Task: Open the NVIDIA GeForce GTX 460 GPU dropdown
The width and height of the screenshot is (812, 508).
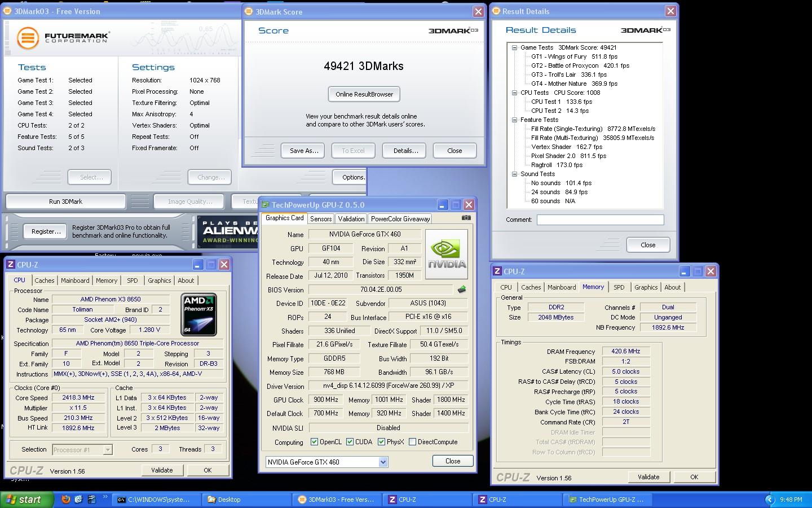Action: pos(383,462)
